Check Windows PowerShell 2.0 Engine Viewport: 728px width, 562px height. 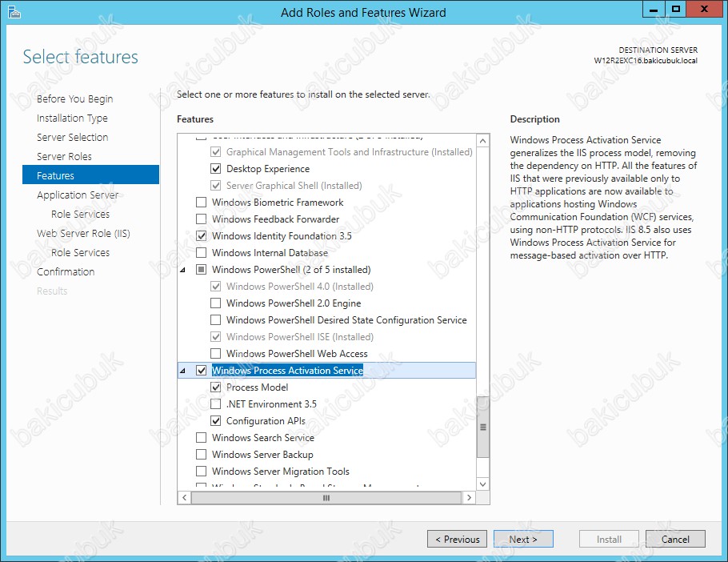(x=215, y=303)
